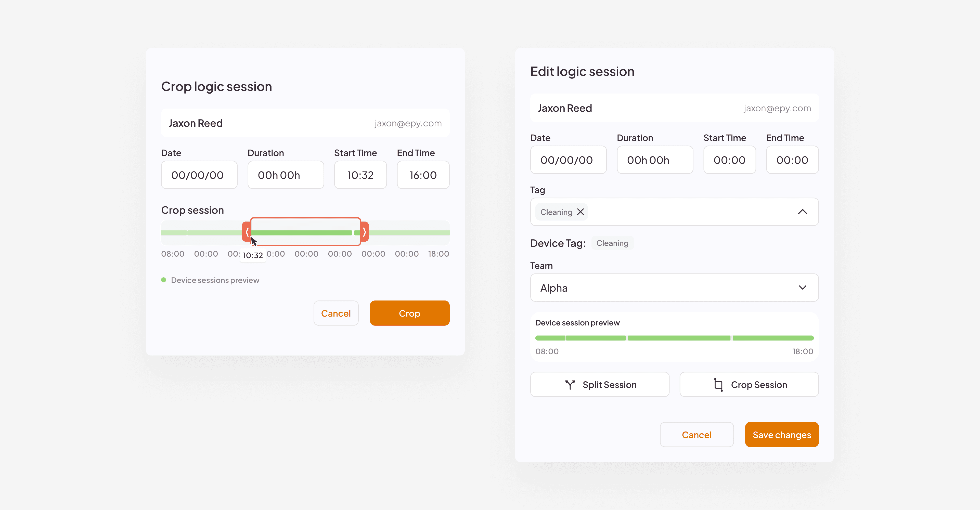Click End Time field in Edit dialog

[x=792, y=160]
